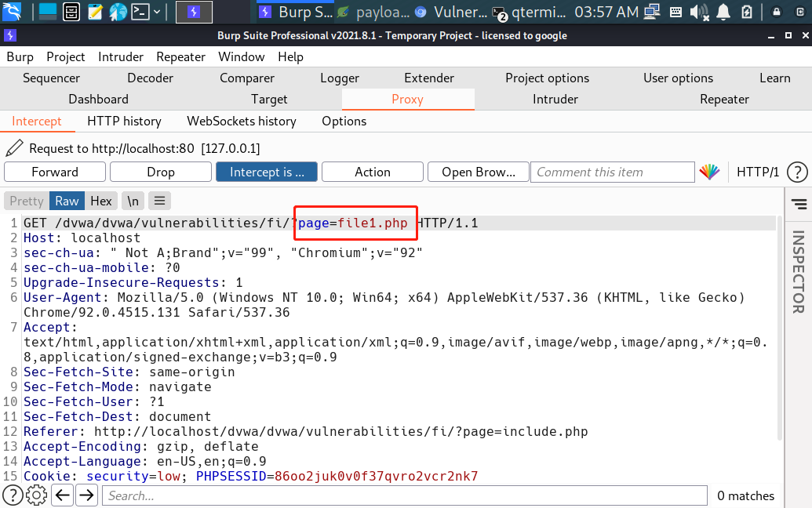The image size is (812, 508).
Task: Click the show desktop panel icon
Action: coord(47,12)
